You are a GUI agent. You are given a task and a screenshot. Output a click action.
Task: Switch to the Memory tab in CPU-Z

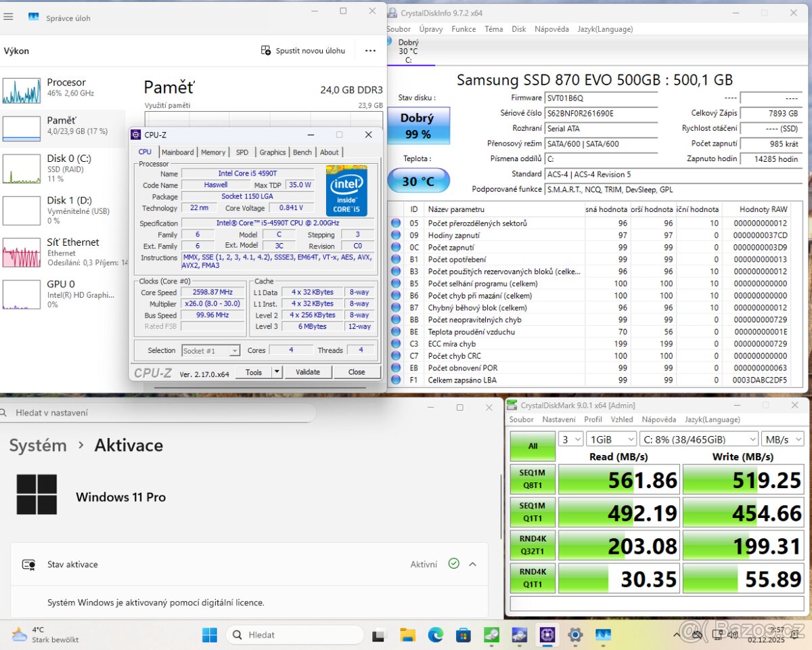pos(213,152)
